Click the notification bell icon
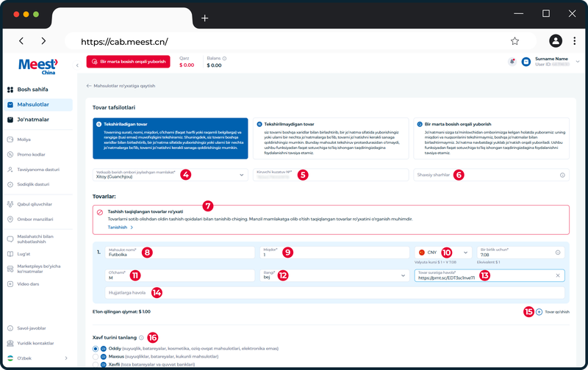588x370 pixels. pyautogui.click(x=512, y=62)
